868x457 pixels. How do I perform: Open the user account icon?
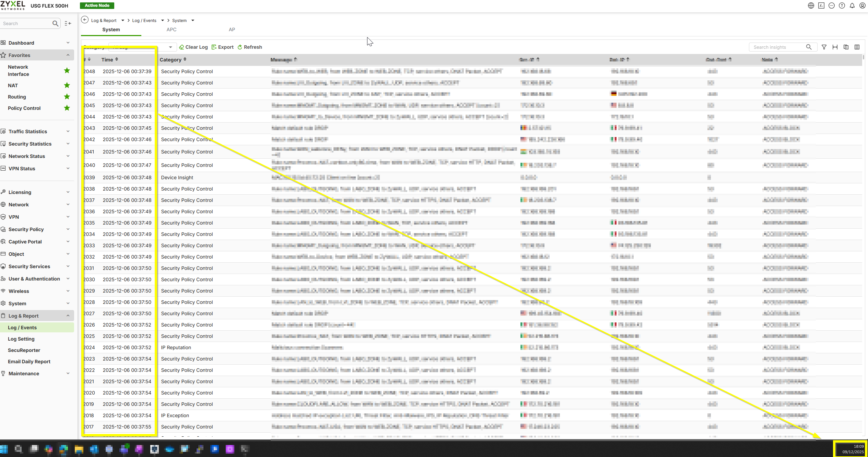pyautogui.click(x=863, y=5)
